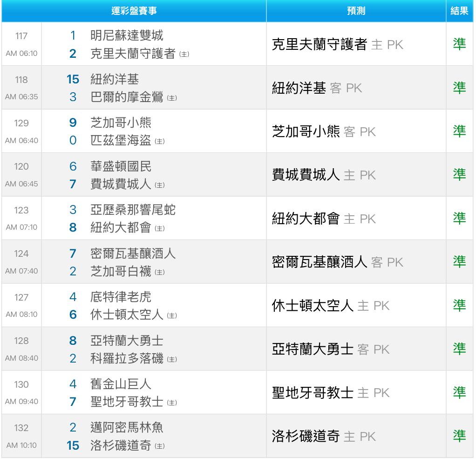Click team 邁阿密馬林魚
The width and height of the screenshot is (476, 466).
(127, 427)
